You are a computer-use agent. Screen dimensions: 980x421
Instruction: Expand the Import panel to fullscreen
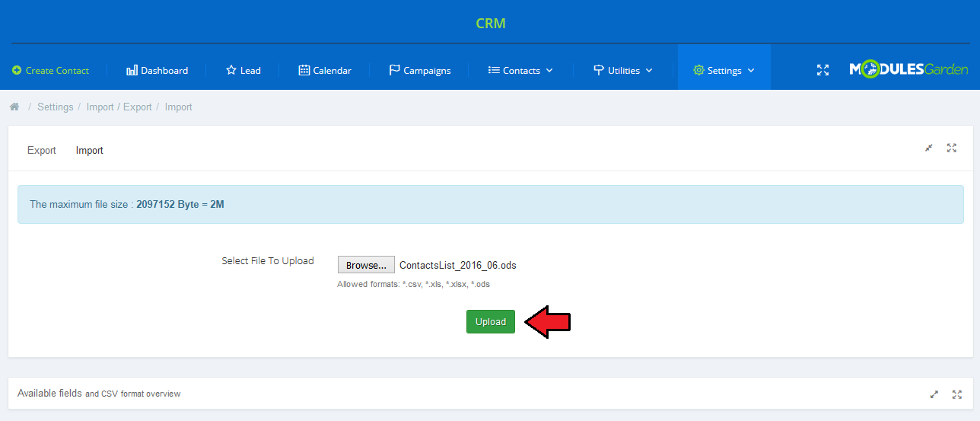click(x=952, y=148)
